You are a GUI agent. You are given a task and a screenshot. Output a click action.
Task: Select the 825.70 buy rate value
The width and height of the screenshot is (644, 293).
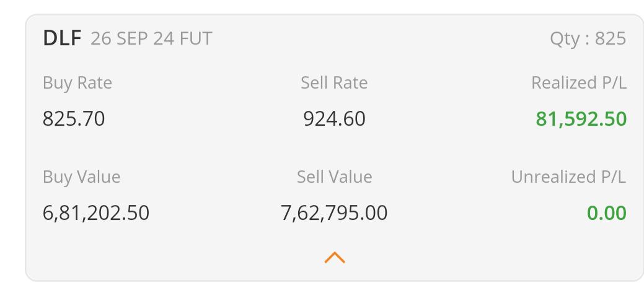pyautogui.click(x=74, y=118)
